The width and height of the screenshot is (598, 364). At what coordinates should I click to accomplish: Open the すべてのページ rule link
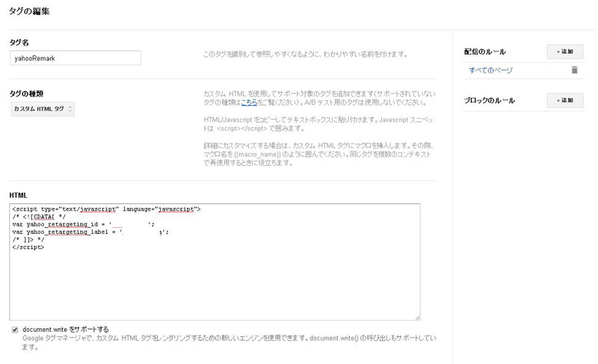(490, 70)
